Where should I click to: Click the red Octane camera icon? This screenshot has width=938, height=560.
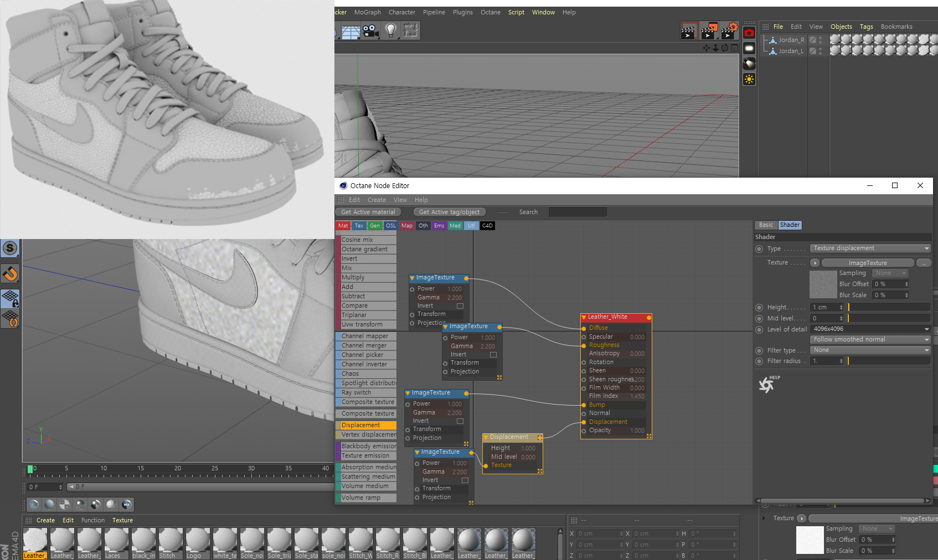click(749, 33)
